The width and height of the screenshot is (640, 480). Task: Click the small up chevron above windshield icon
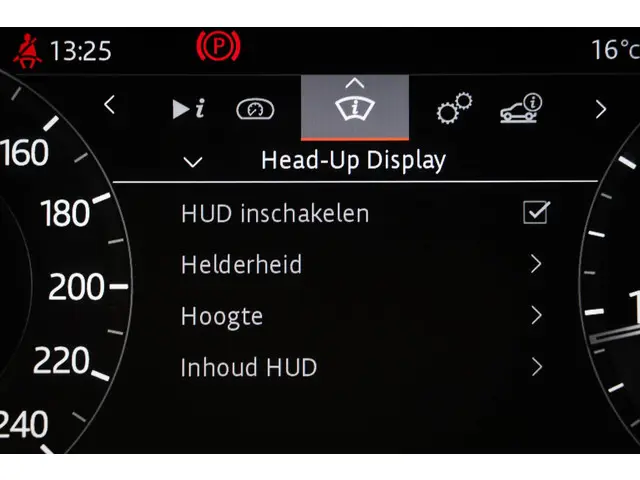[x=355, y=83]
